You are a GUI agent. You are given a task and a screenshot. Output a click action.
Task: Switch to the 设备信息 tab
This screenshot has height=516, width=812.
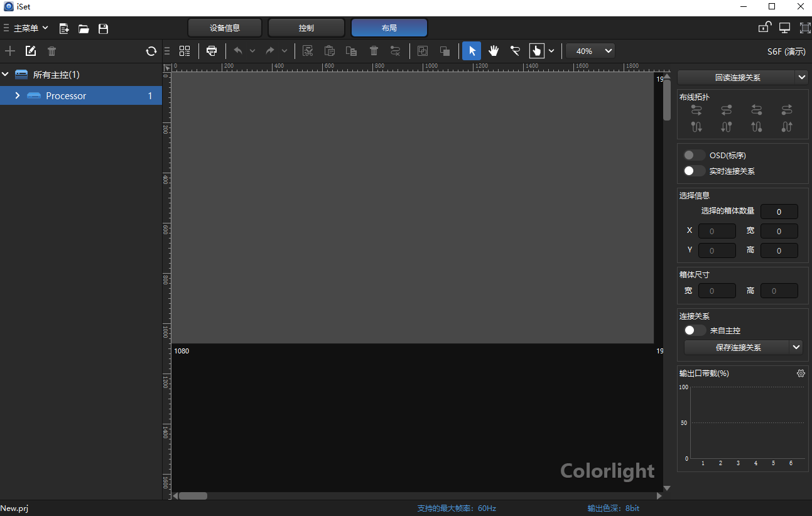(x=225, y=28)
